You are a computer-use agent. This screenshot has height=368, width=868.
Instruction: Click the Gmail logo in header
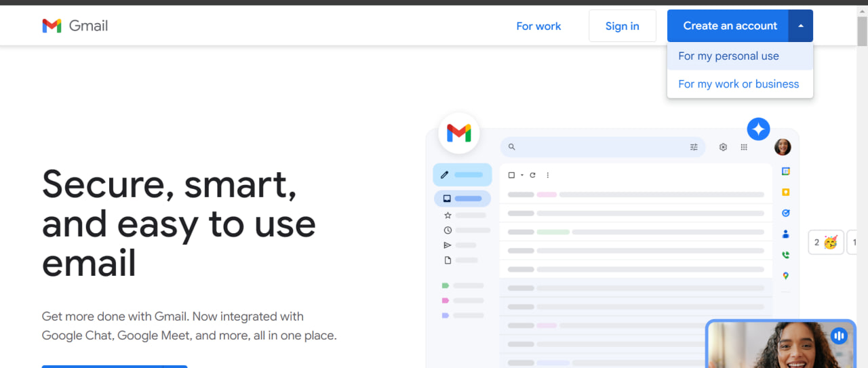click(x=75, y=26)
